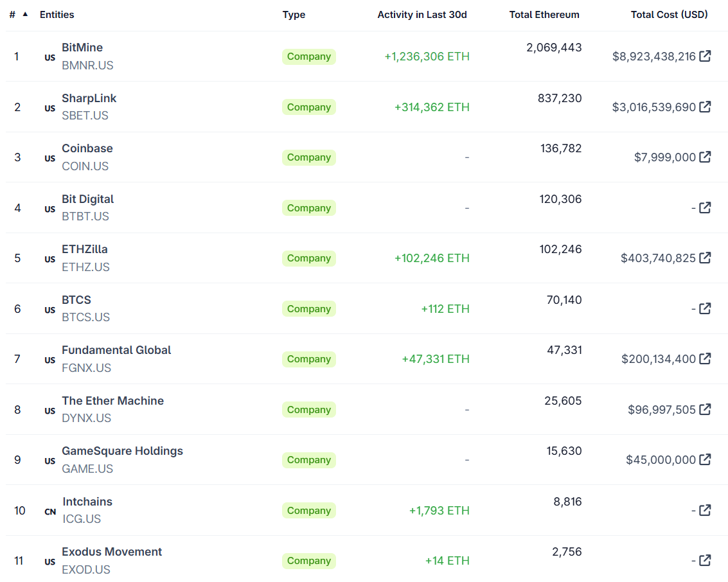Screen dimensions: 728x582
Task: Open SharpLink's external link icon
Action: pos(705,107)
